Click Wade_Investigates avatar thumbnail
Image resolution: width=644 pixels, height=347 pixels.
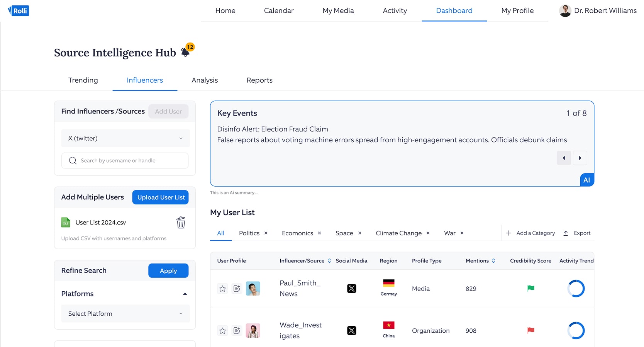(x=253, y=331)
